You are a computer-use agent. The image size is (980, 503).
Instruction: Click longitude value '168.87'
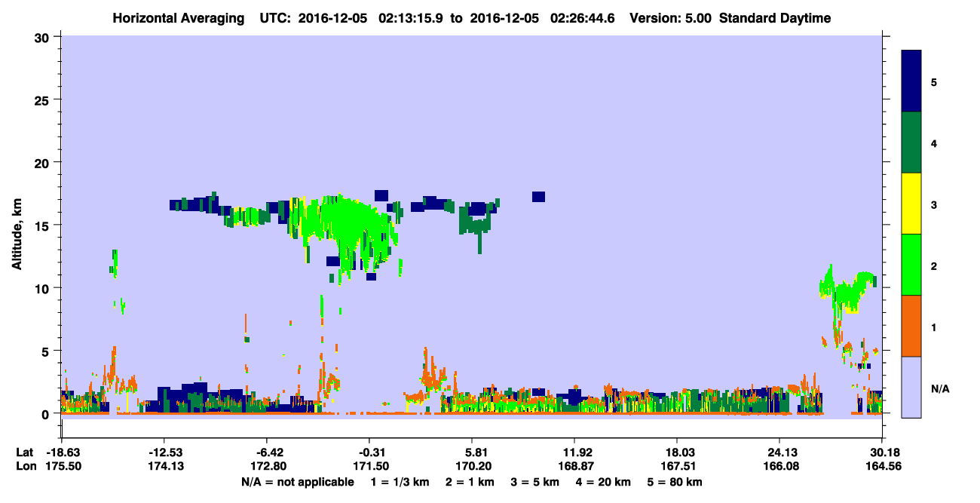pyautogui.click(x=574, y=466)
